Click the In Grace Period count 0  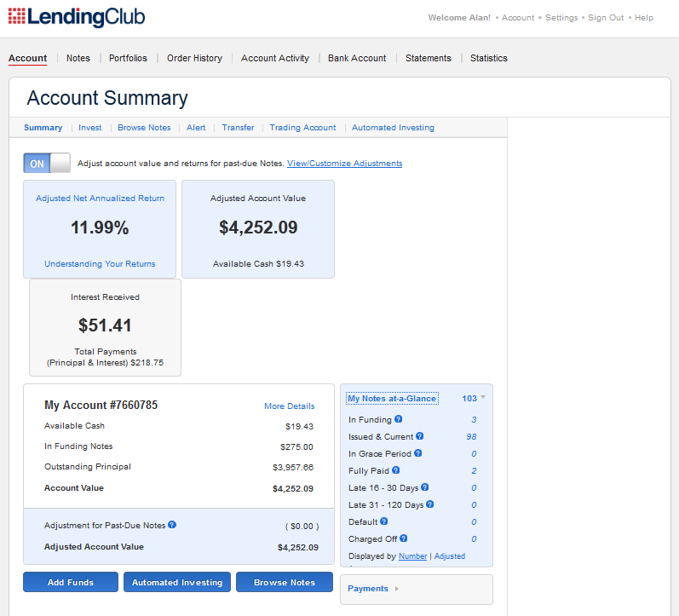click(475, 454)
